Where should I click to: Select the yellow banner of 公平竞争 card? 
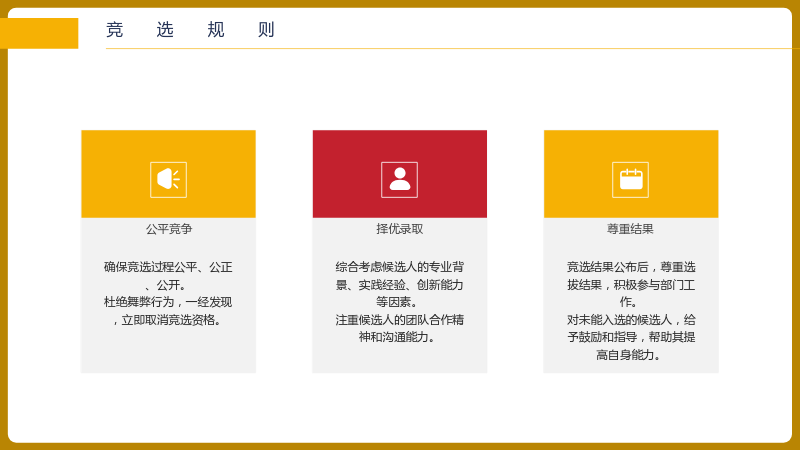click(x=168, y=174)
